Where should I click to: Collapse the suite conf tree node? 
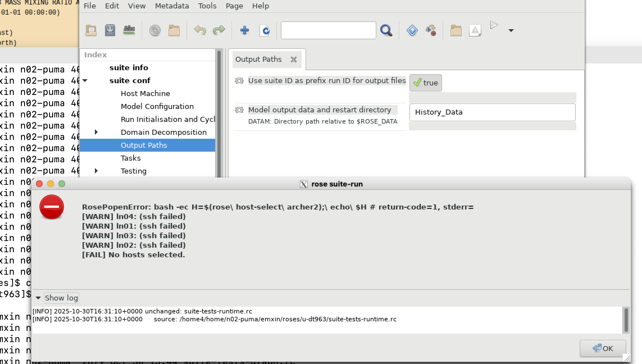tap(85, 81)
